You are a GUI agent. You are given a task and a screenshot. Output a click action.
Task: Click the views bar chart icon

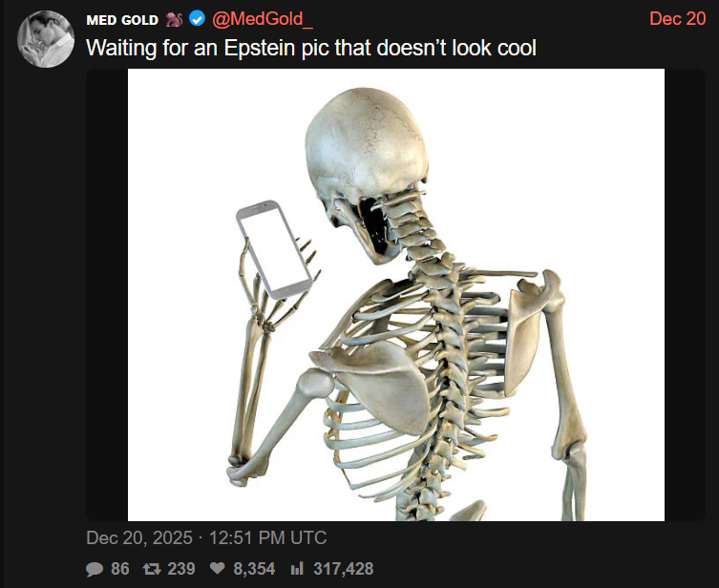point(297,569)
